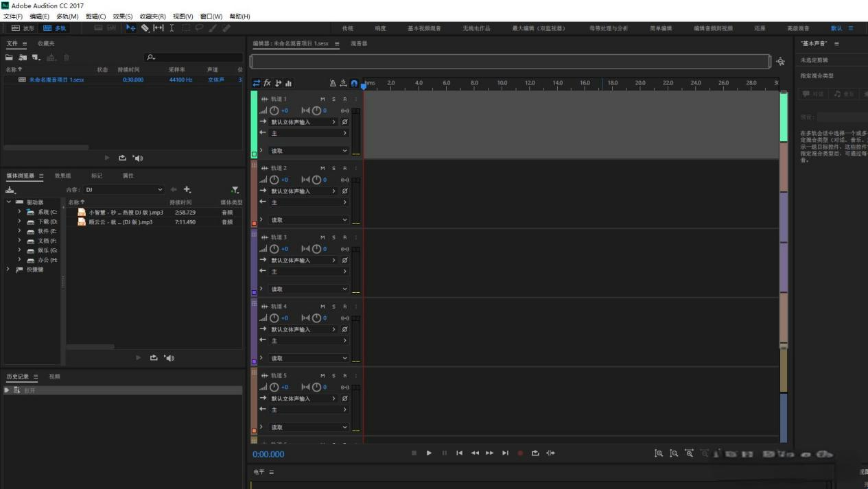Switch to 波形 waveform view

23,28
